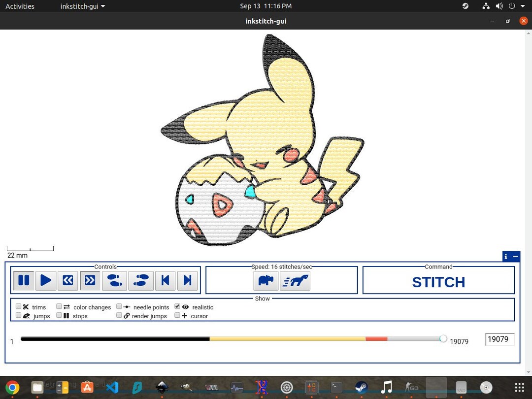Open the inkstitch-gui application menu
This screenshot has height=399, width=532.
(x=82, y=6)
